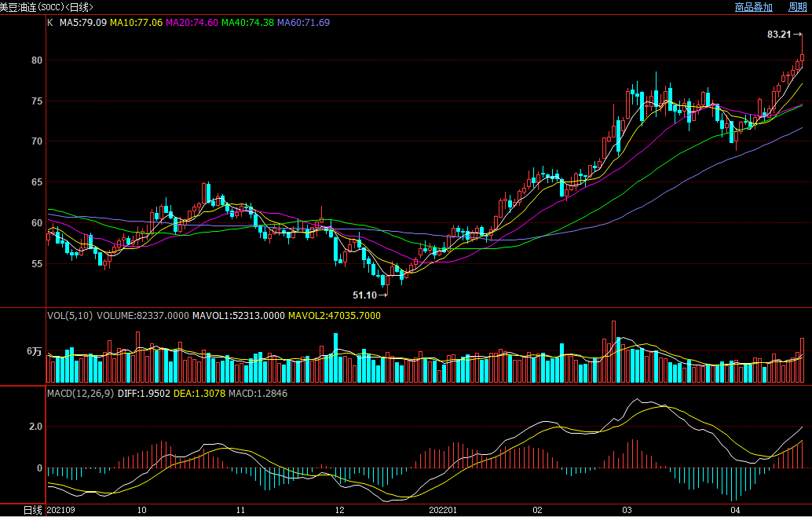The height and width of the screenshot is (517, 812).
Task: Open the 周期 period selector
Action: click(x=797, y=7)
